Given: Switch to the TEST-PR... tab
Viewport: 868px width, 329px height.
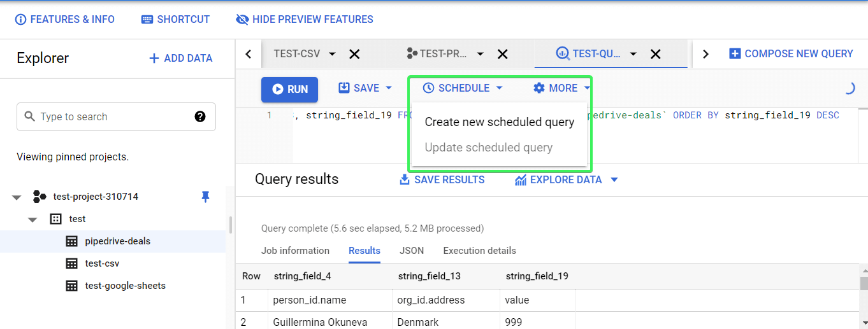Looking at the screenshot, I should 437,54.
